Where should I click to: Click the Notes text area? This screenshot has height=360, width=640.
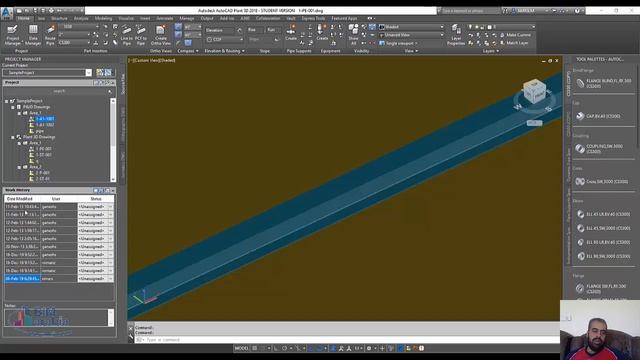(56, 318)
